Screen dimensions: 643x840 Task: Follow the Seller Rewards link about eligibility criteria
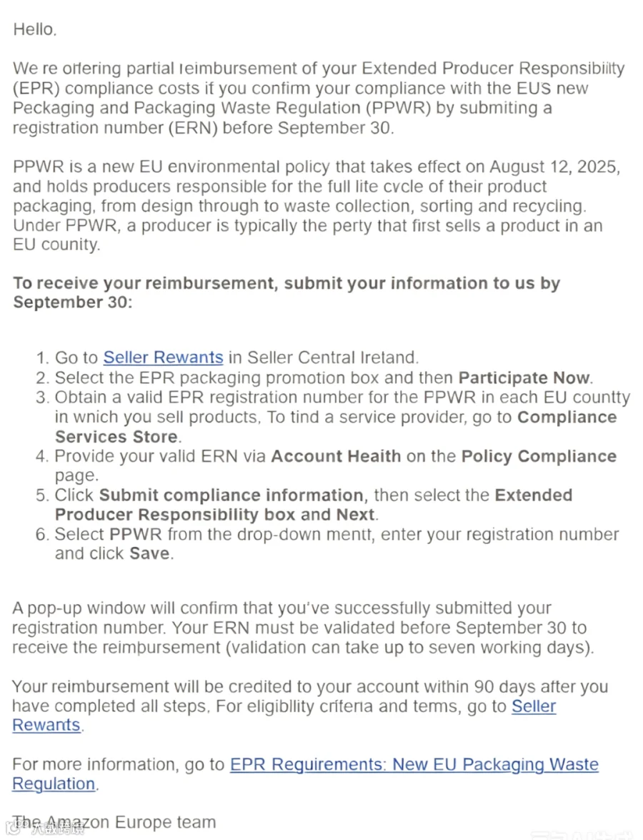pyautogui.click(x=284, y=716)
